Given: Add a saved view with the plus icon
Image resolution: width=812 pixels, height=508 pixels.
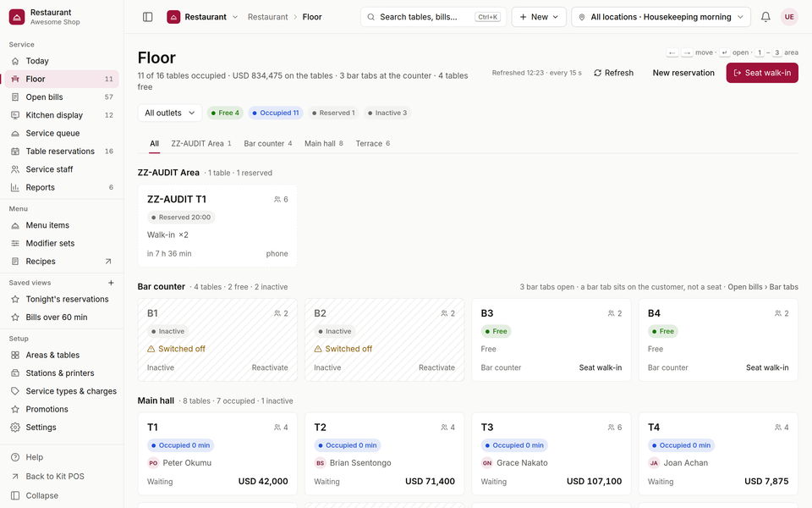Looking at the screenshot, I should (111, 283).
